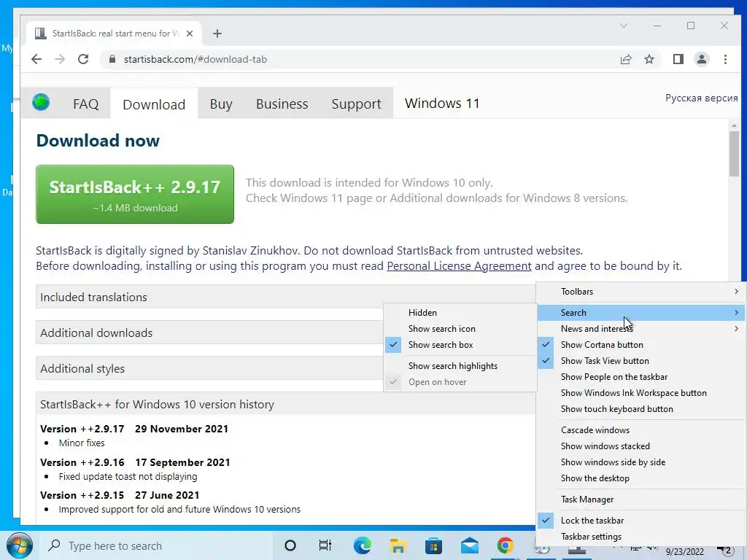Go back in browser history
Image resolution: width=747 pixels, height=560 pixels.
click(x=36, y=59)
